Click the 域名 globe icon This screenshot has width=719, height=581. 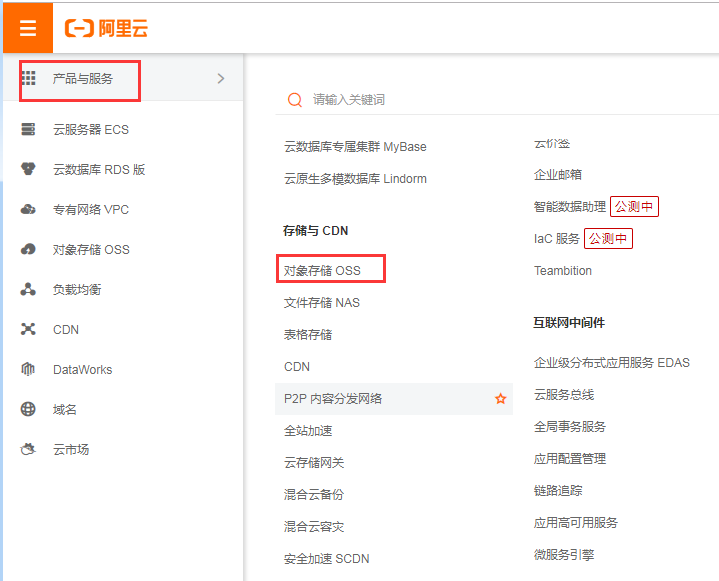[x=28, y=409]
